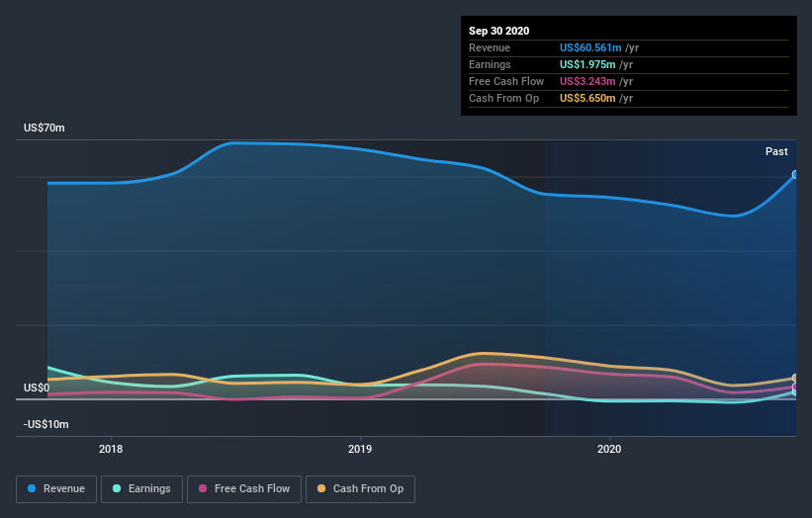
Task: Click the US$60.561m revenue value
Action: (x=590, y=47)
